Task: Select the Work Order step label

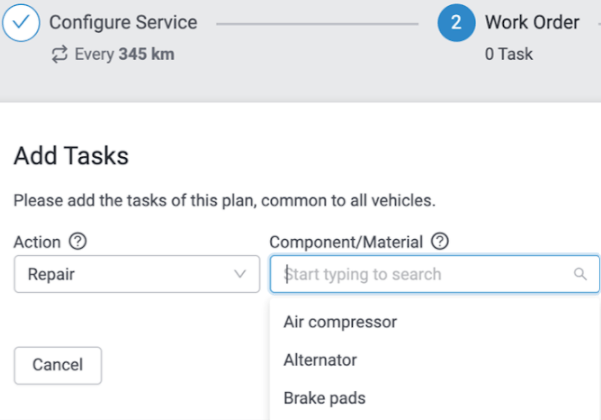Action: (532, 22)
